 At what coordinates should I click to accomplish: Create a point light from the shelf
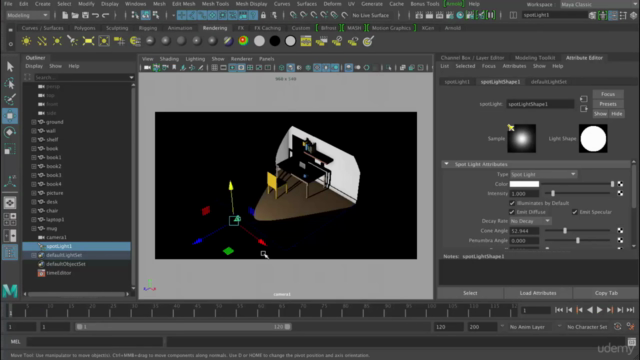pos(57,41)
